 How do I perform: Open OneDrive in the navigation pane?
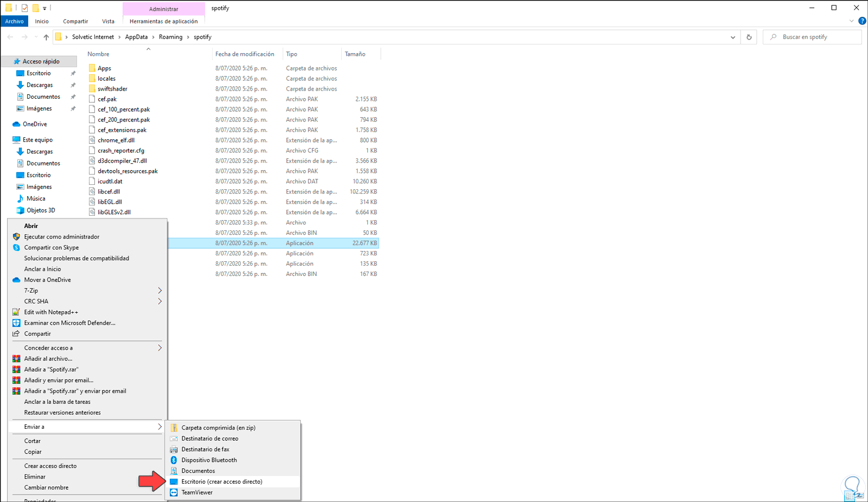tap(35, 124)
